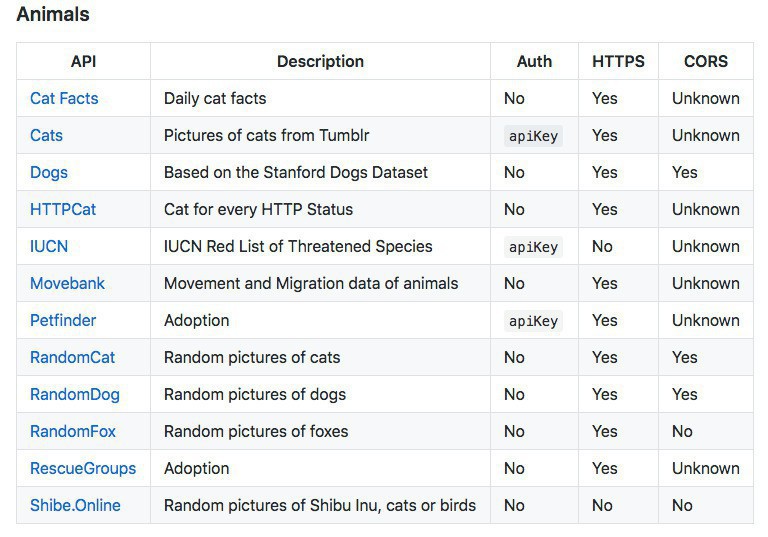Image resolution: width=768 pixels, height=537 pixels.
Task: Click the Animals section heading
Action: [x=53, y=15]
